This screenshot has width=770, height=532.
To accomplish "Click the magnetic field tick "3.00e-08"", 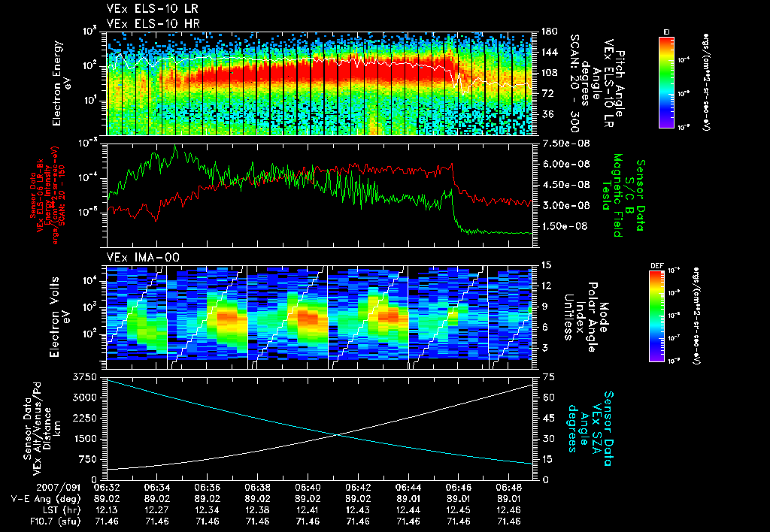I will (x=565, y=205).
